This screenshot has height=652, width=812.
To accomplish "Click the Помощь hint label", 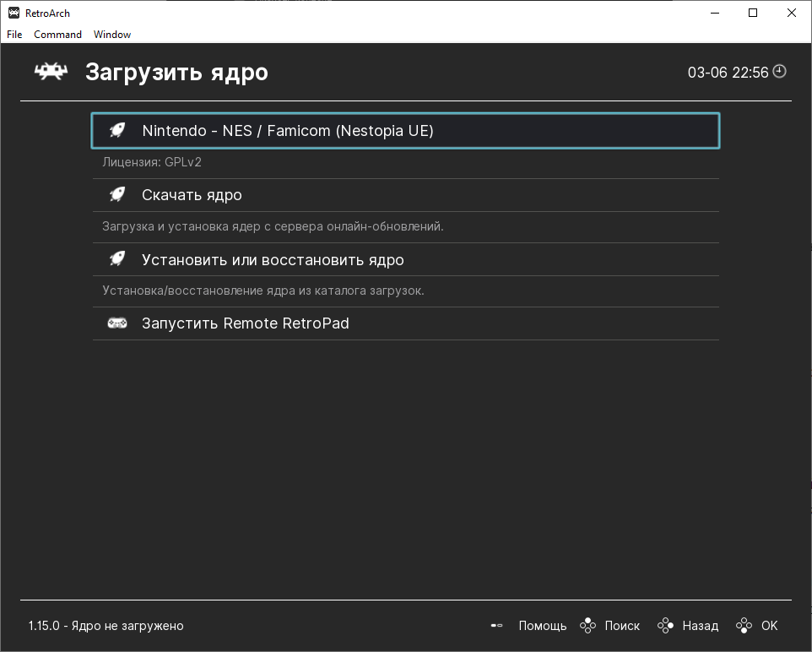I will tap(543, 626).
